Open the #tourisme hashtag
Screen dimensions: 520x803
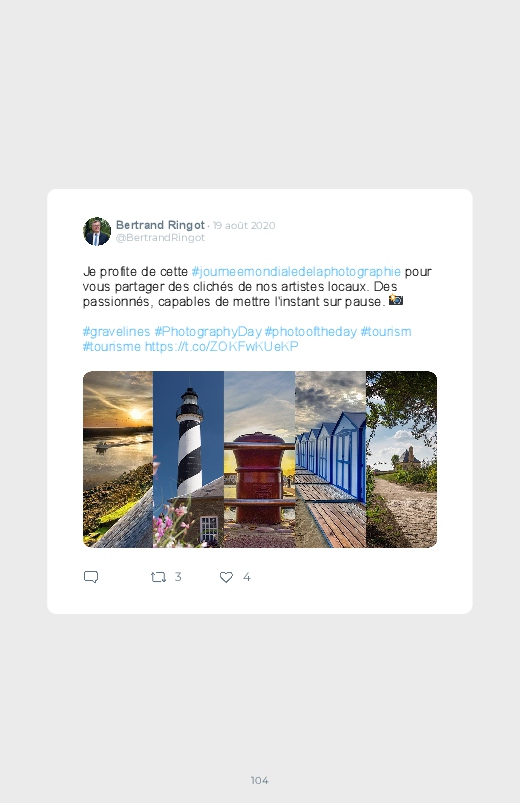[x=112, y=347]
